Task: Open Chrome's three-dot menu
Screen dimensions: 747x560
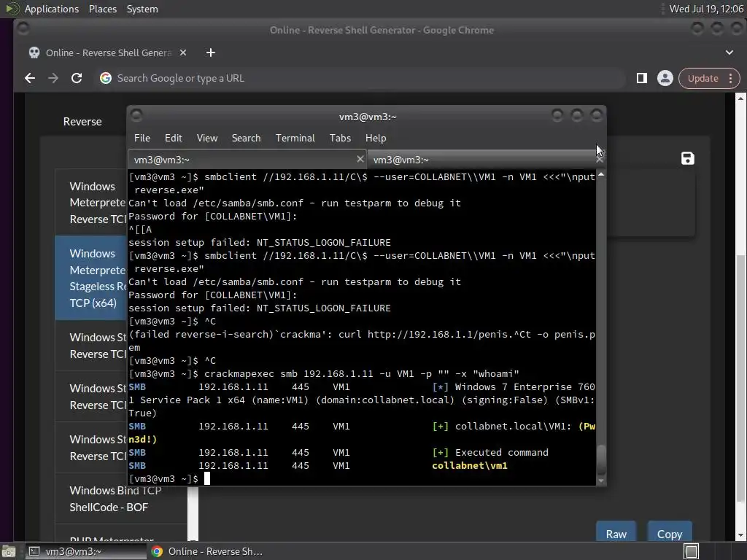Action: [x=730, y=79]
